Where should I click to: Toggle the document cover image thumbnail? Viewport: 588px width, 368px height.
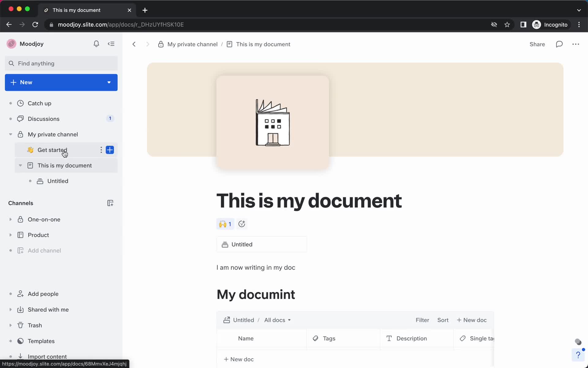(272, 123)
